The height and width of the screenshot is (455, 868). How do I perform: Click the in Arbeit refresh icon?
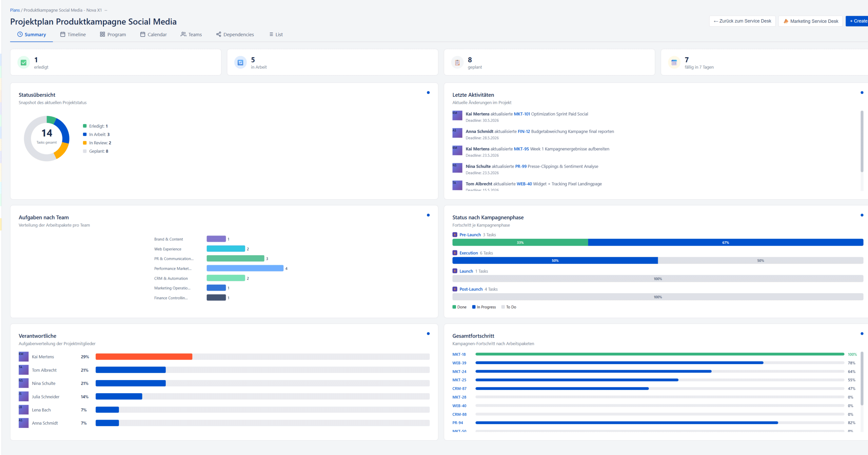(x=240, y=62)
